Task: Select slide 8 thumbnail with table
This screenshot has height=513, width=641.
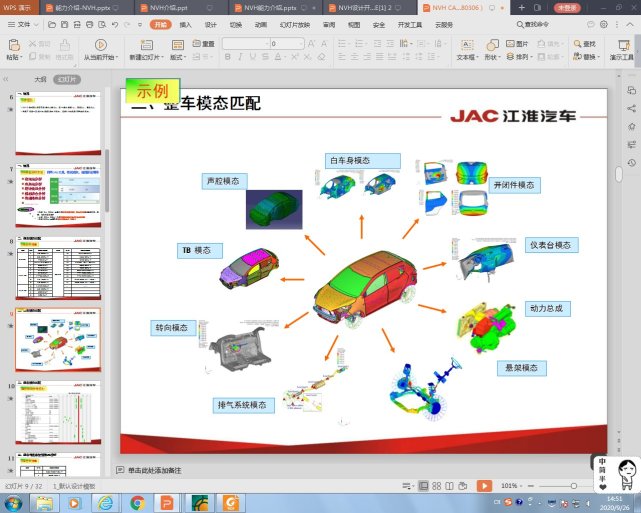Action: [x=58, y=268]
